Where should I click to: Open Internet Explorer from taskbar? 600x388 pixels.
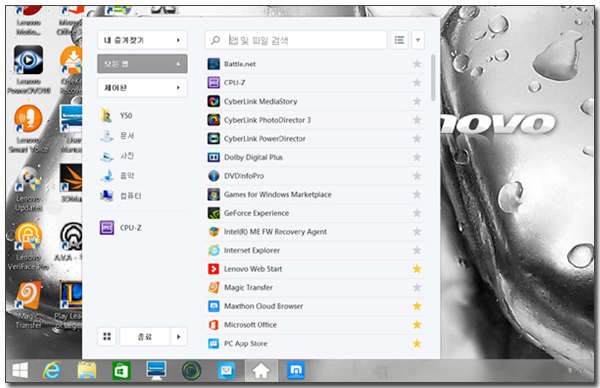click(52, 370)
